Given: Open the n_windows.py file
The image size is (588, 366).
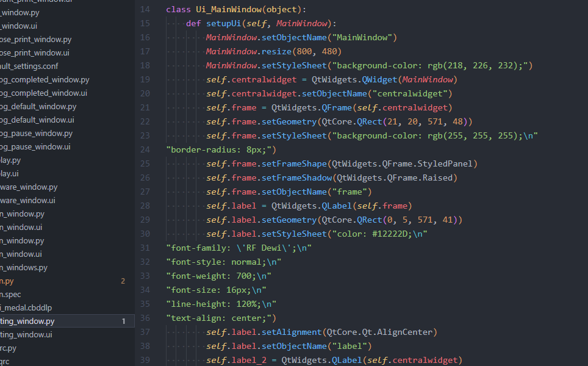Looking at the screenshot, I should tap(24, 268).
